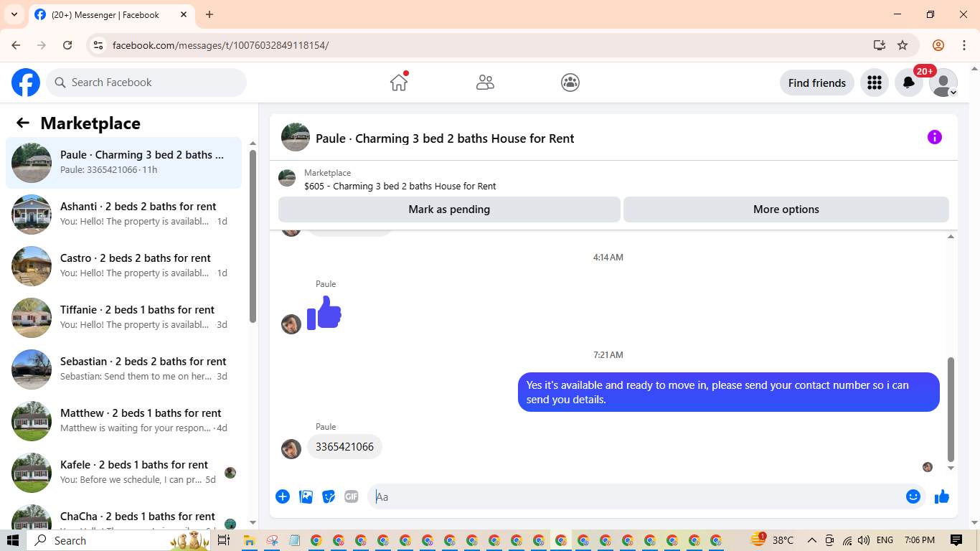Click the chat messages scrollbar
Screen dimensions: 980x551
[951, 409]
